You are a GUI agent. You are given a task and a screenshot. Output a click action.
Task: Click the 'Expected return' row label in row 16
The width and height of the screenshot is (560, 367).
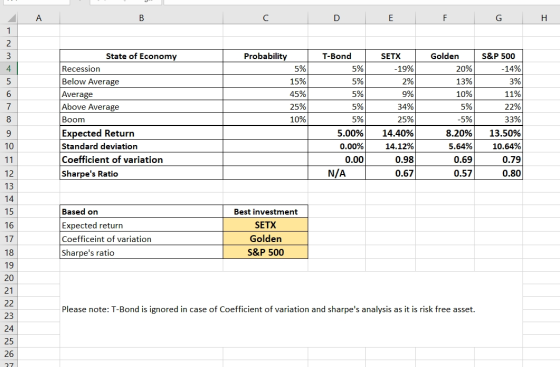tap(141, 225)
